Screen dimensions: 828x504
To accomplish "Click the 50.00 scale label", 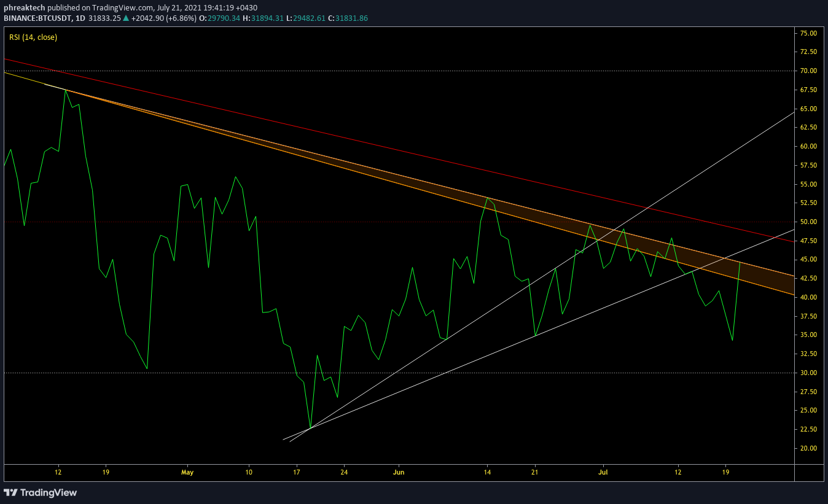I will tap(808, 222).
